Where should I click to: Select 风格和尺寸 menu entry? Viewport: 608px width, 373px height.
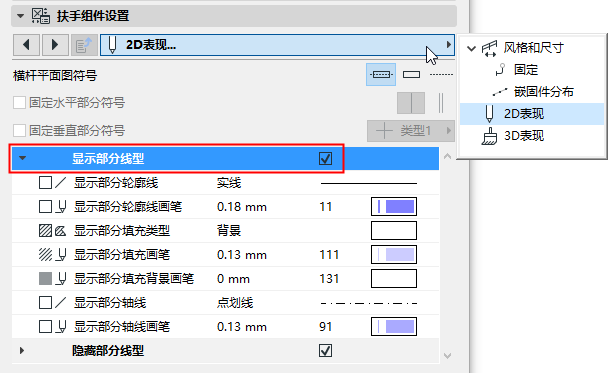(533, 48)
